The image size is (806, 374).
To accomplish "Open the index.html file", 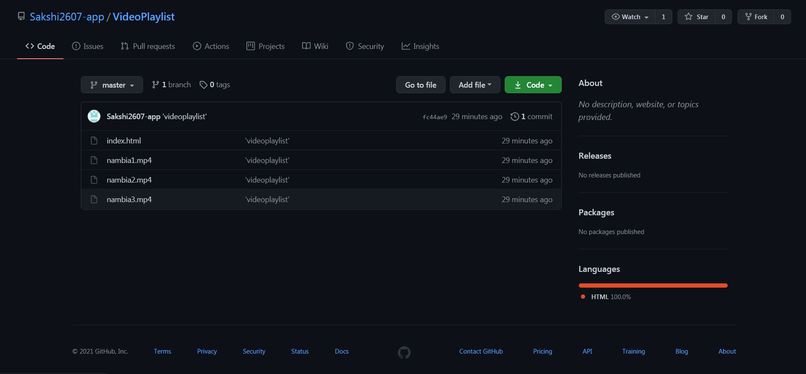I will 124,141.
